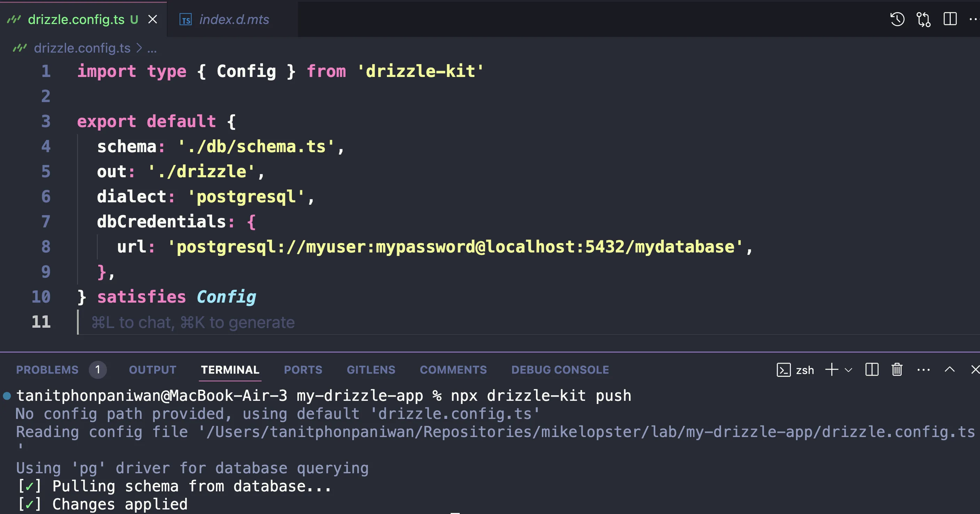The image size is (980, 514).
Task: Click the drizzle file icon on active tab
Action: [x=14, y=20]
